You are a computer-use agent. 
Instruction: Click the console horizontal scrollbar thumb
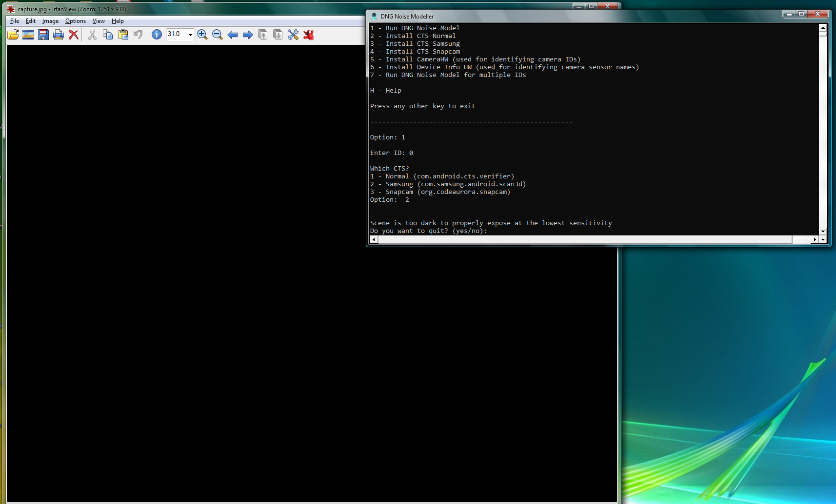coord(585,239)
